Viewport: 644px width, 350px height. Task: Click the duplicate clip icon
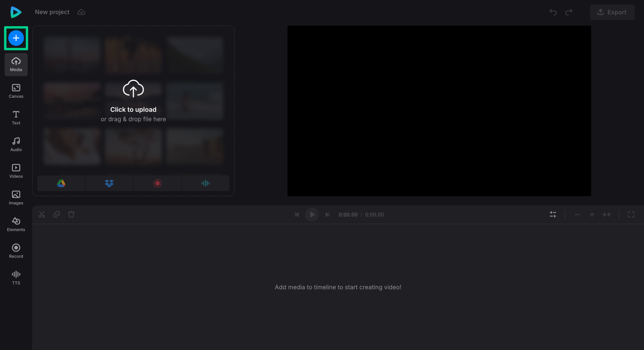tap(57, 214)
